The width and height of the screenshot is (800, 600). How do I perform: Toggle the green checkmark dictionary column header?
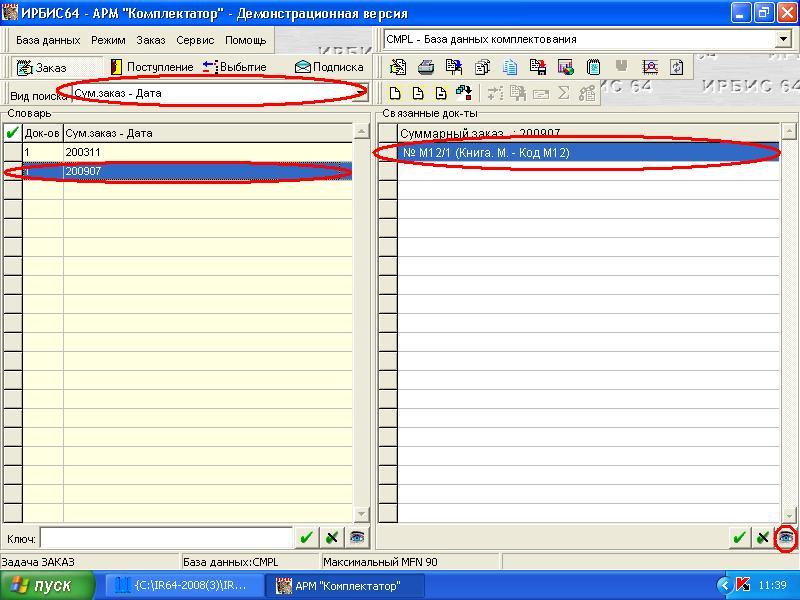(12, 132)
